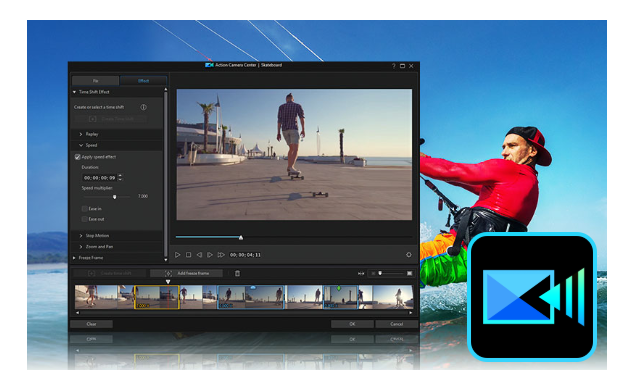This screenshot has height=388, width=635.
Task: Click the Duration timecode field
Action: pos(99,178)
